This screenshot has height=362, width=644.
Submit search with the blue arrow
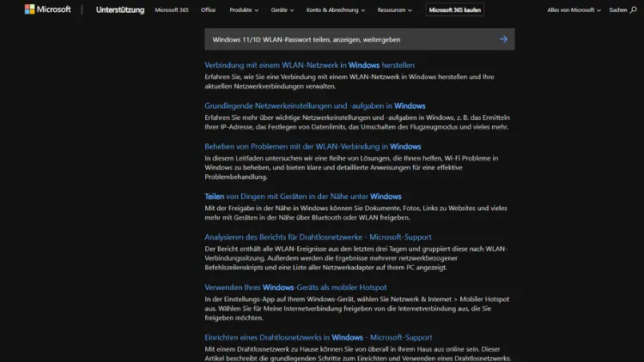click(503, 39)
